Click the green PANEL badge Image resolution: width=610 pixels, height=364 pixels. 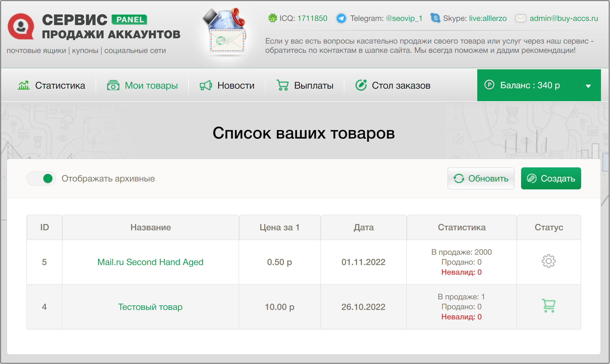coord(129,20)
